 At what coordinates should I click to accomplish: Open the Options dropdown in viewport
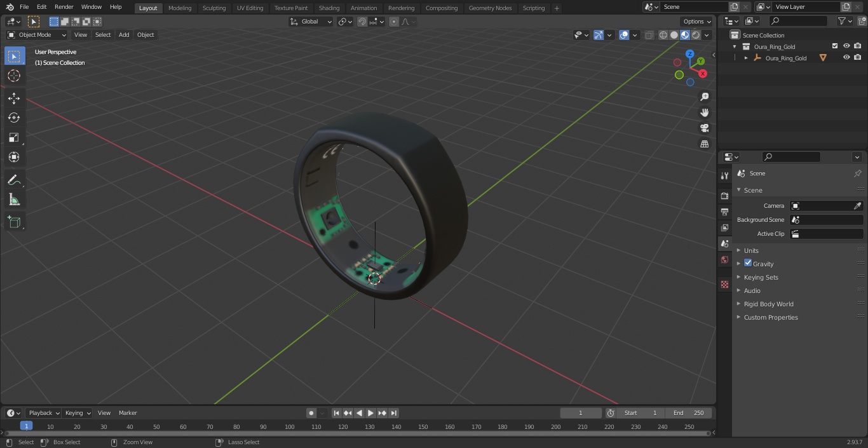(697, 22)
